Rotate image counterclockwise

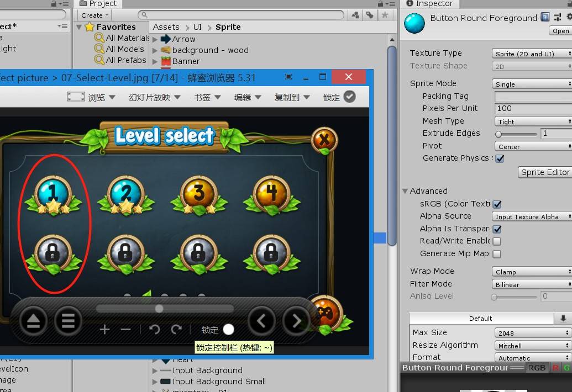click(x=154, y=330)
